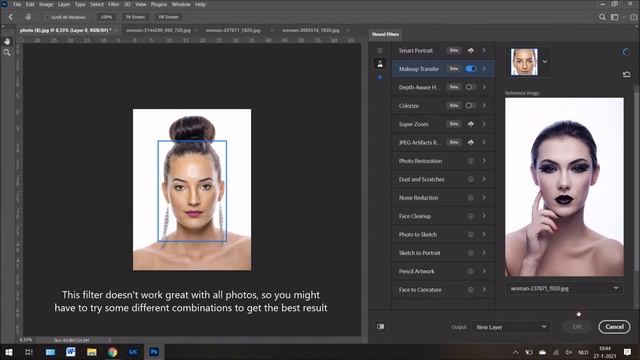The height and width of the screenshot is (360, 640).
Task: Select the Sketch to Portrait filter row
Action: tap(444, 253)
